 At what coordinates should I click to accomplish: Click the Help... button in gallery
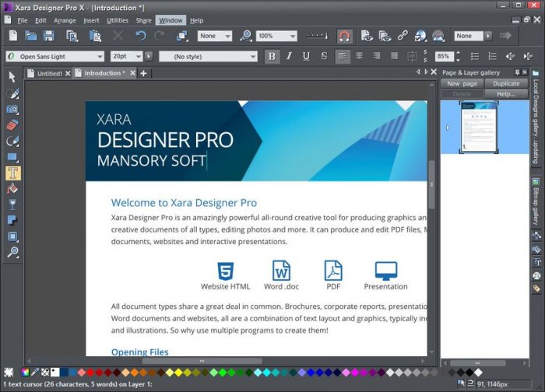pyautogui.click(x=506, y=94)
